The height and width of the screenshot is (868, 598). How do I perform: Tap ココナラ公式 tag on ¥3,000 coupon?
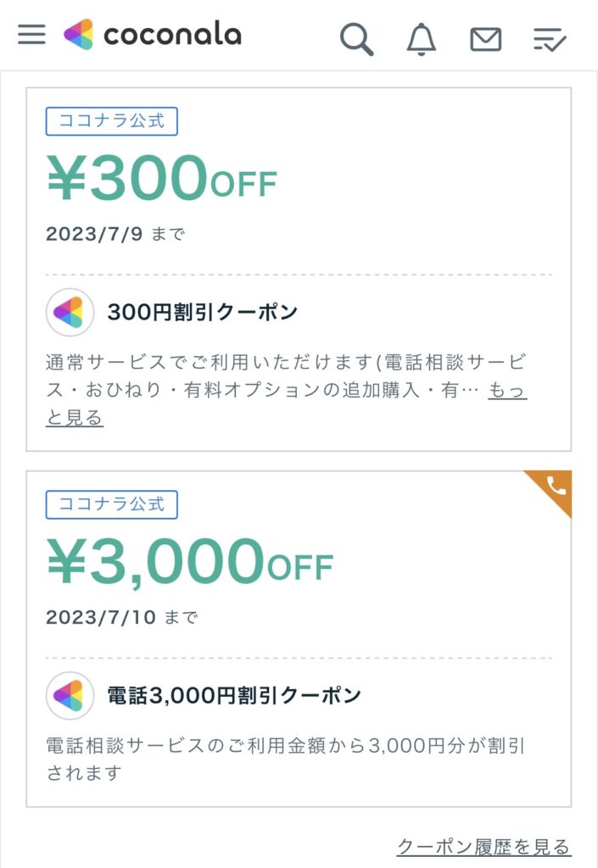click(x=111, y=504)
